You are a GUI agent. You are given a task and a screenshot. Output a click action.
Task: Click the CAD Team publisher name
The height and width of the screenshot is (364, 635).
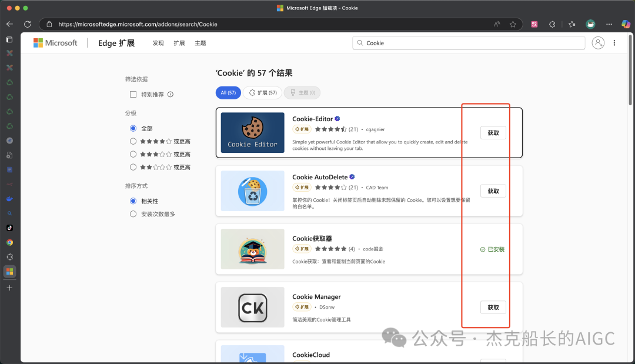(377, 188)
